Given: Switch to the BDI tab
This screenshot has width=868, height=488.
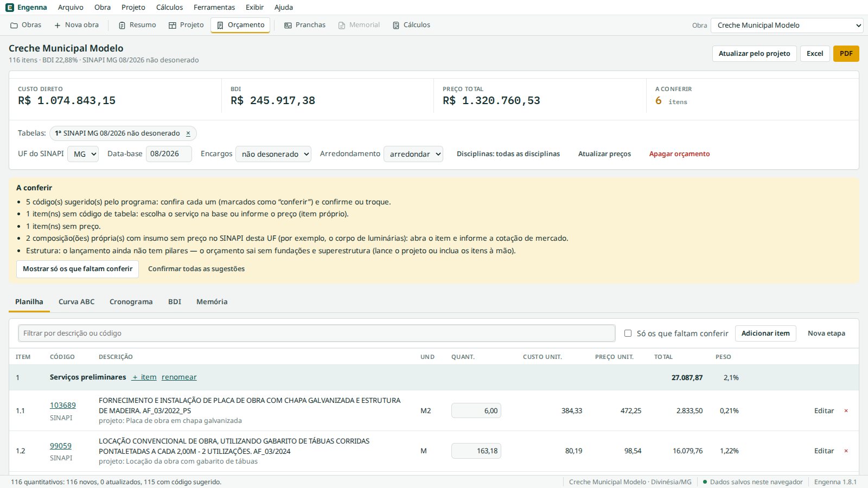Looking at the screenshot, I should click(175, 302).
